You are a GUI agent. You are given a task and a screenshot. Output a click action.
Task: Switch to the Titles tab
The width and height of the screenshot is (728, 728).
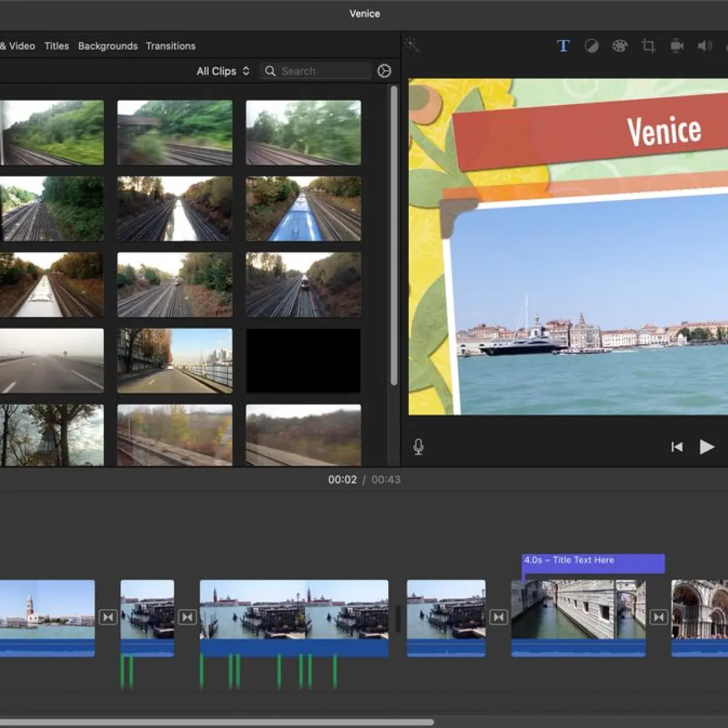[56, 46]
